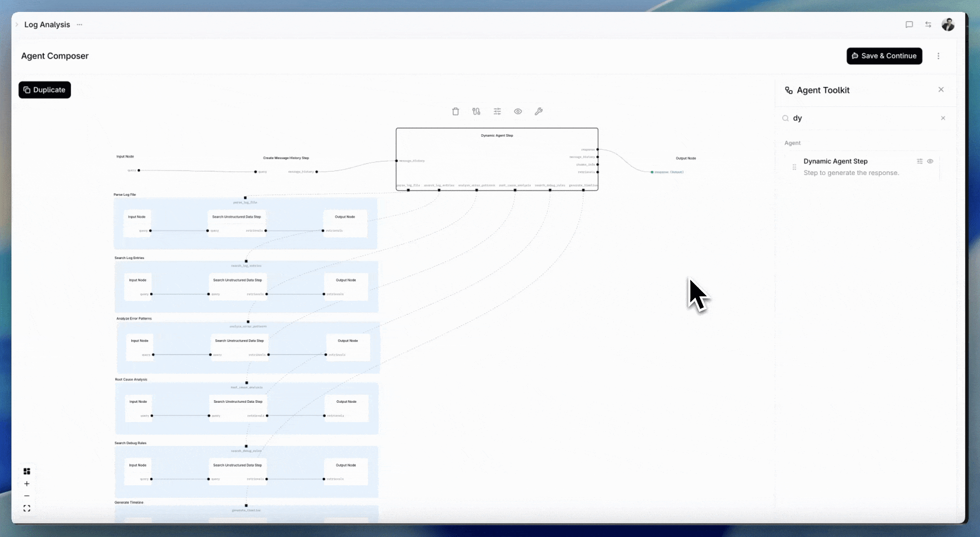This screenshot has width=980, height=537.
Task: Open Log Analysis ellipsis menu
Action: tap(80, 24)
